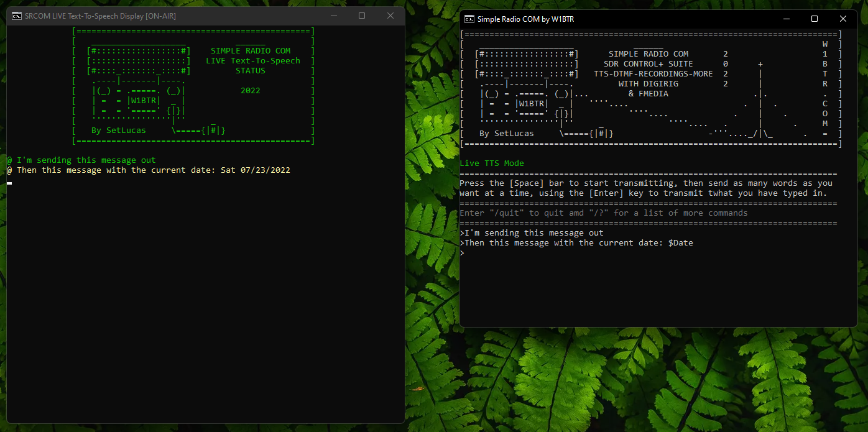Viewport: 868px width, 432px height.
Task: Click 'WITH DIGIRIG' in the white banner
Action: coord(649,84)
